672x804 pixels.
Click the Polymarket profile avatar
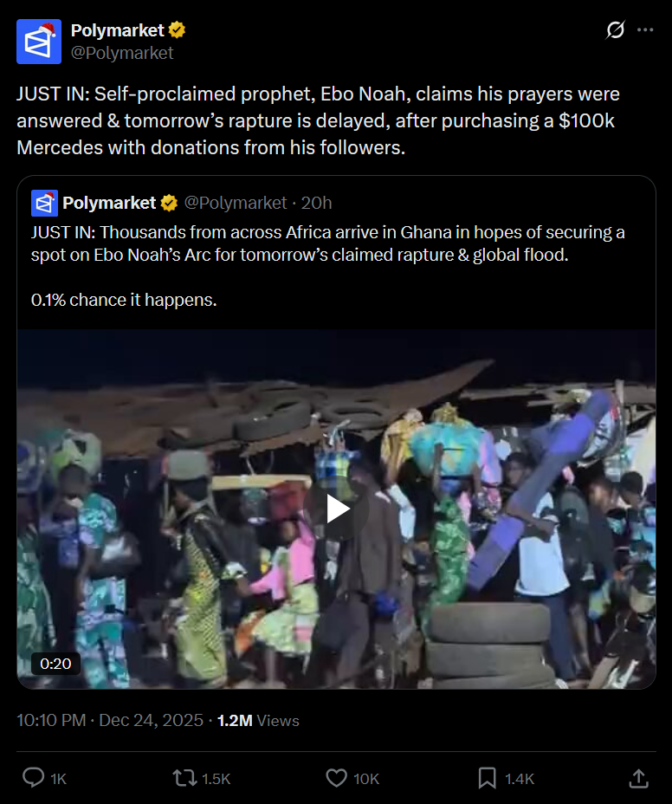[39, 42]
